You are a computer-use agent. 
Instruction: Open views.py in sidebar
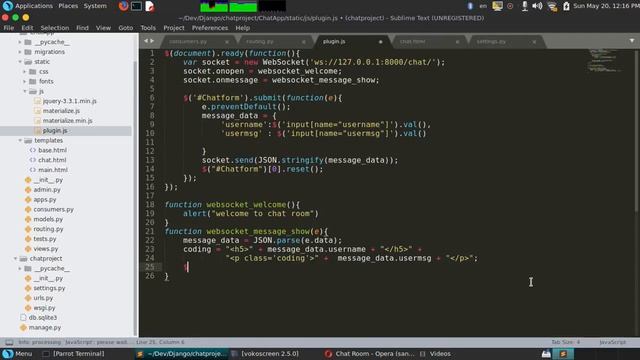pos(46,249)
